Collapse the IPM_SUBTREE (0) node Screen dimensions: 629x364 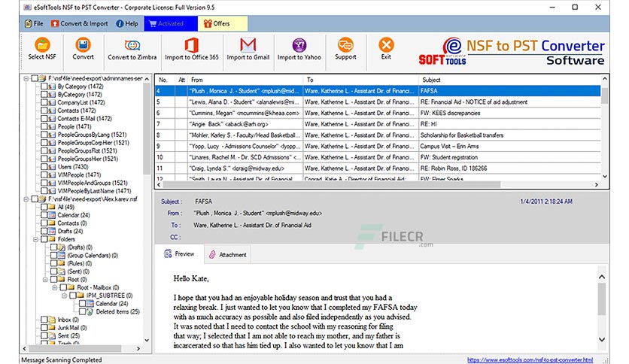[x=65, y=296]
